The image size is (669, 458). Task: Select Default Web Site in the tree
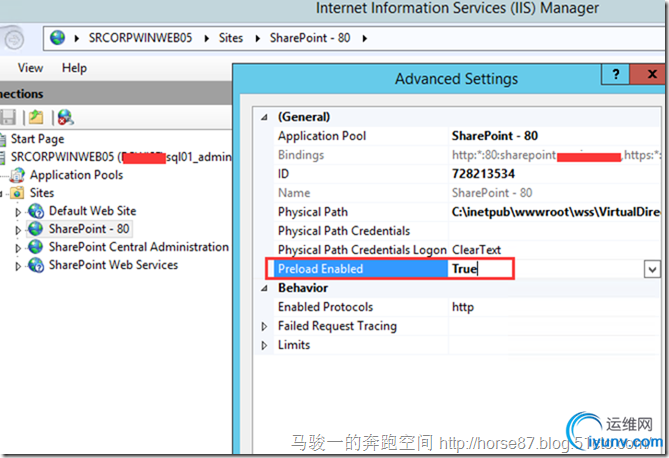(x=92, y=211)
